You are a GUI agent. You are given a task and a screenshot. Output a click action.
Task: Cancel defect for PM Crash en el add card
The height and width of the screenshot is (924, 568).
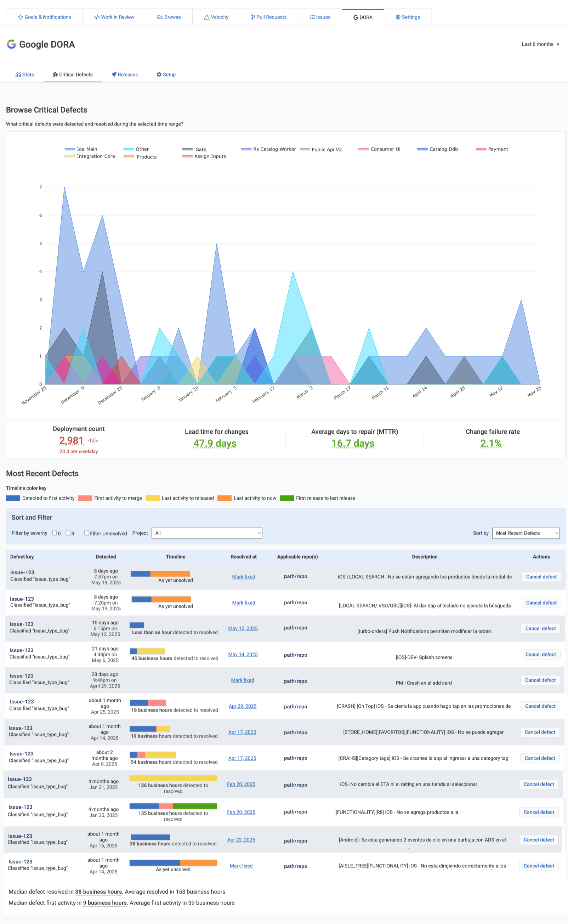pos(540,681)
